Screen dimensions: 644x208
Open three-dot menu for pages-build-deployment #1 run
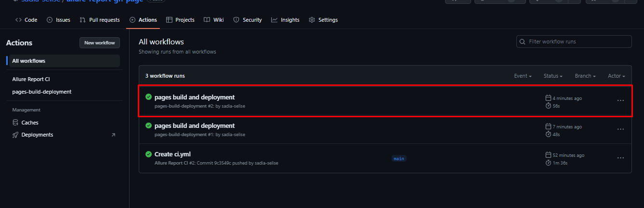point(620,129)
